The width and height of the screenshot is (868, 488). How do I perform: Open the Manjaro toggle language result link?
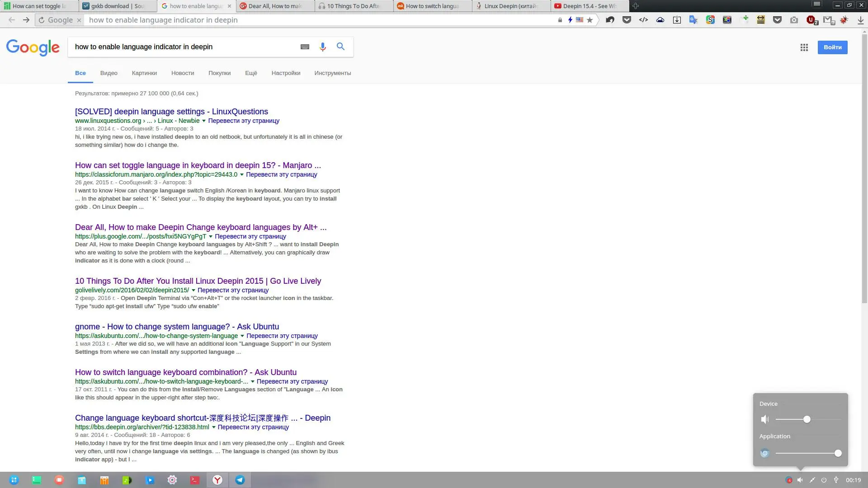198,165
